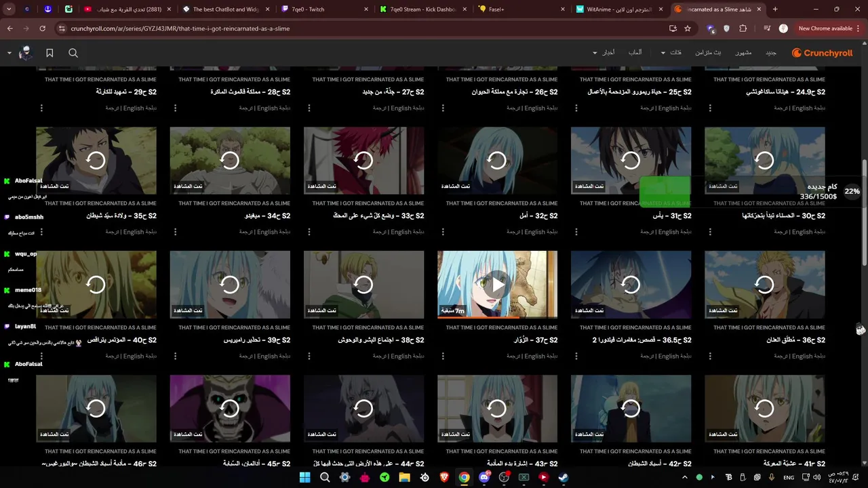Click the browser address bar URL

[x=180, y=28]
